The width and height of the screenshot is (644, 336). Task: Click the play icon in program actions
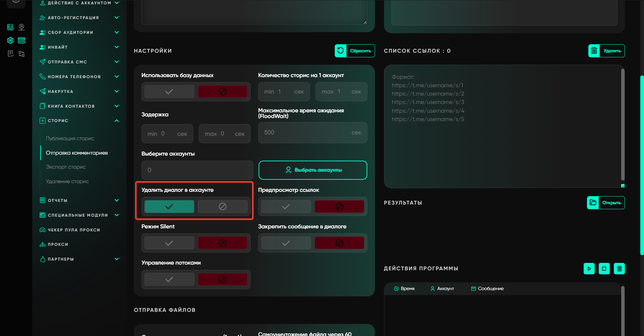(589, 269)
